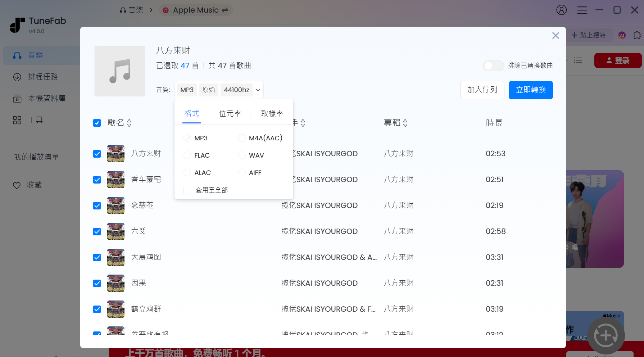This screenshot has height=357, width=644.
Task: Click the 八方来财 album thumbnail
Action: [120, 71]
